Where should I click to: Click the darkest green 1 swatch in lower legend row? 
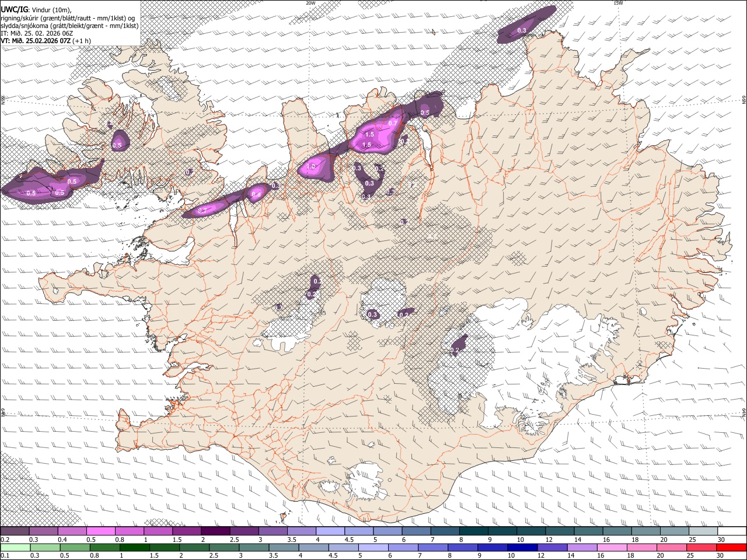(x=134, y=547)
